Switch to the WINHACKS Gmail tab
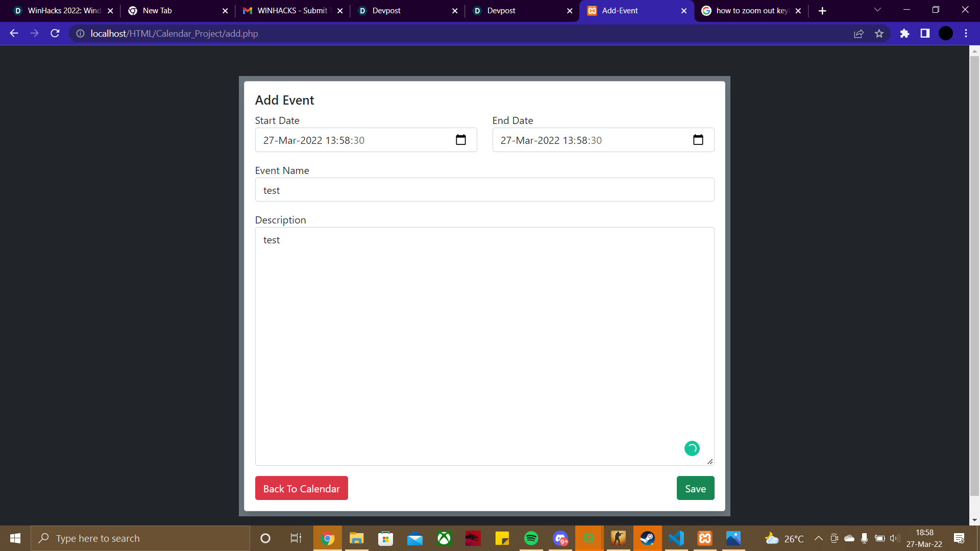This screenshot has height=551, width=980. 292,11
